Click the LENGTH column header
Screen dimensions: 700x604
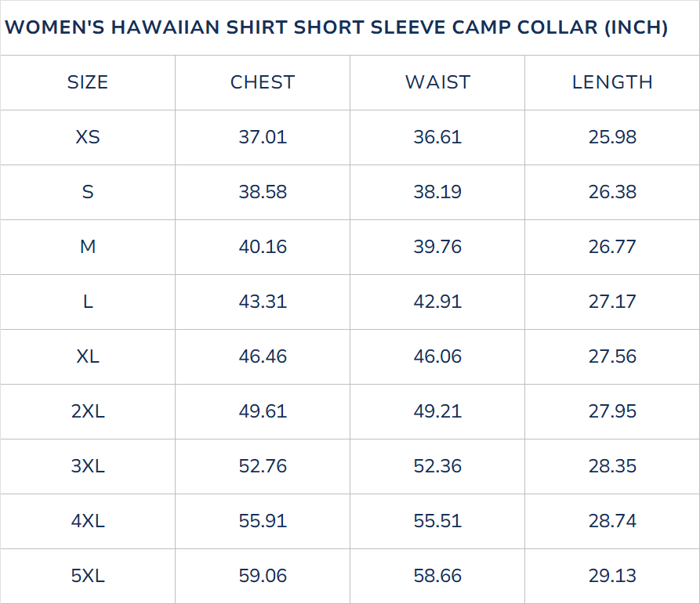pyautogui.click(x=612, y=82)
